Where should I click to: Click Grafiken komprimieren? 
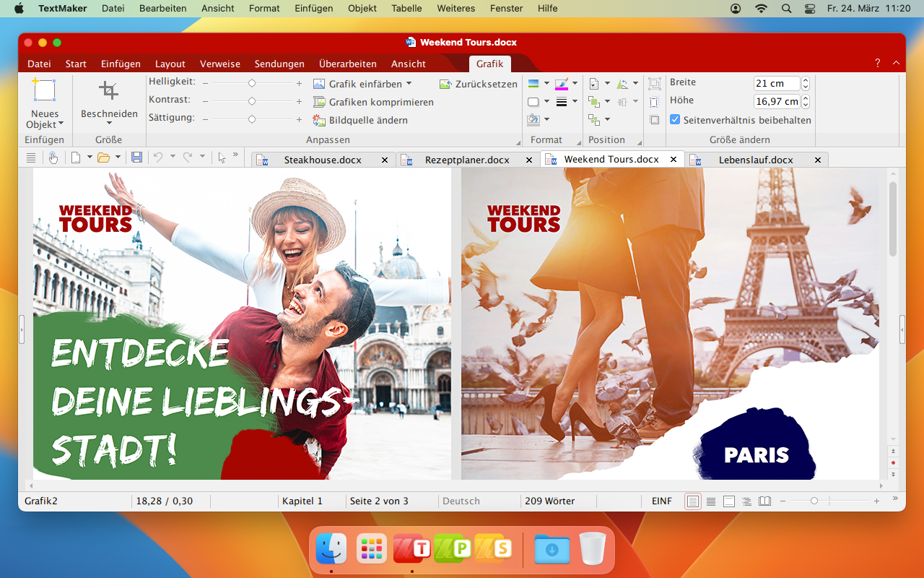pyautogui.click(x=373, y=102)
